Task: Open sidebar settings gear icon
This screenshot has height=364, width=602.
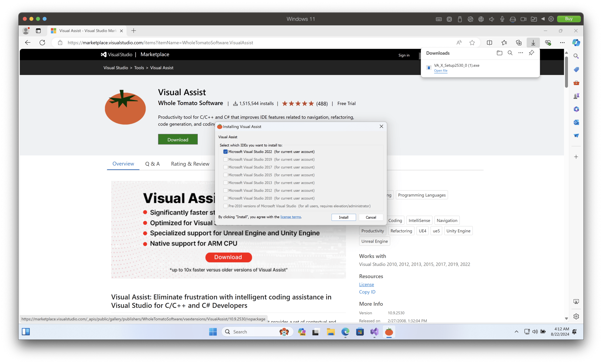Action: (x=576, y=317)
